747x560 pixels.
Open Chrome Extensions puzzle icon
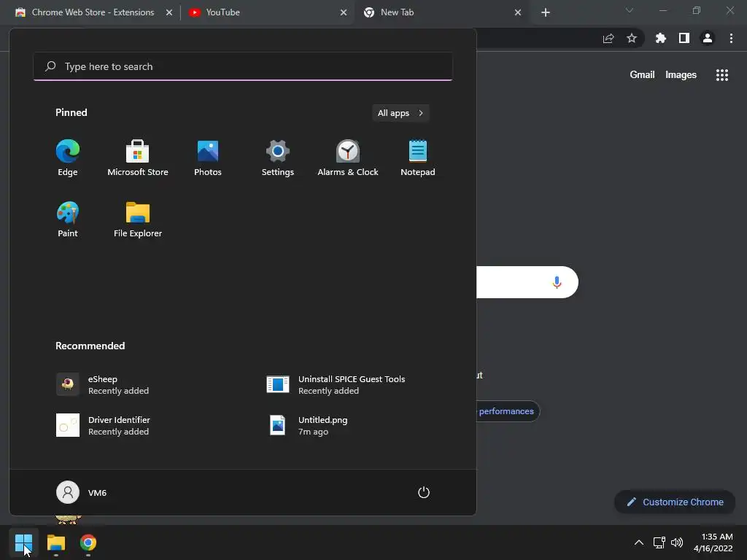(x=661, y=38)
